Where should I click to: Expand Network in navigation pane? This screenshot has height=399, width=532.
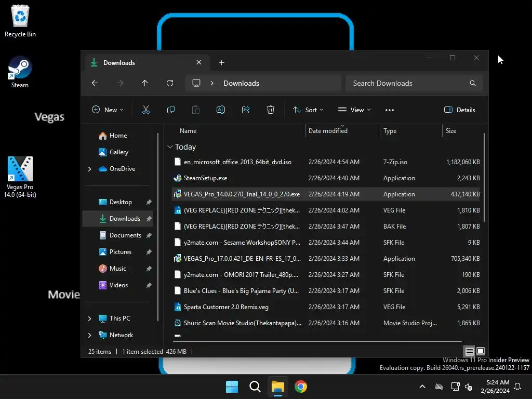[x=89, y=335]
